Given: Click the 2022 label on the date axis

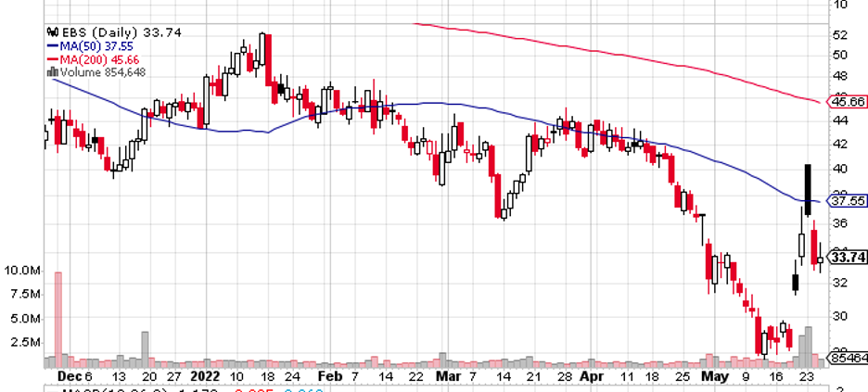Looking at the screenshot, I should [205, 376].
